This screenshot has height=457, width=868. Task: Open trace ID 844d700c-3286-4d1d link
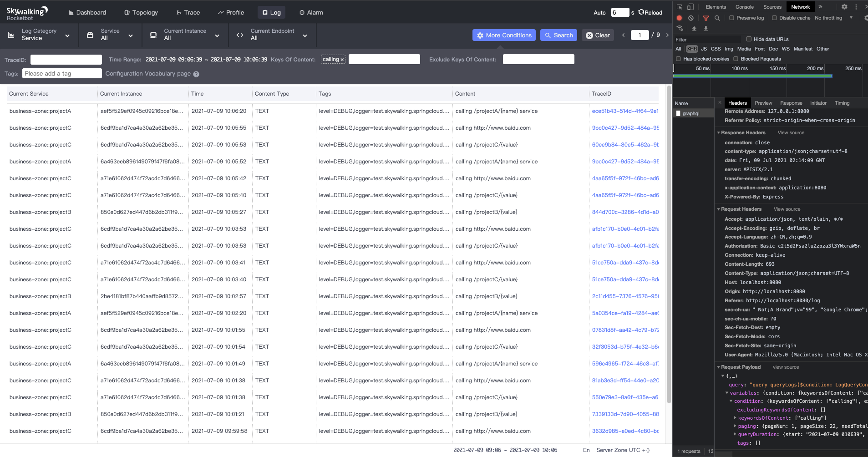click(625, 212)
